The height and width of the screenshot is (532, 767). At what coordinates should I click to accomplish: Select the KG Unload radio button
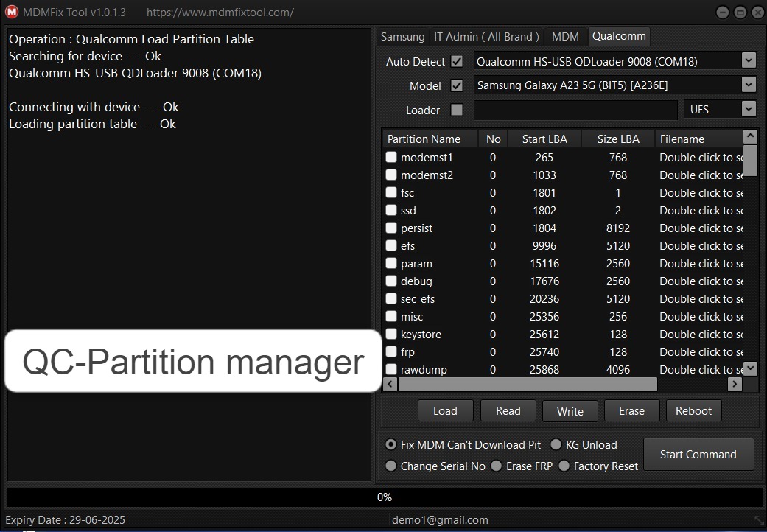pos(556,444)
